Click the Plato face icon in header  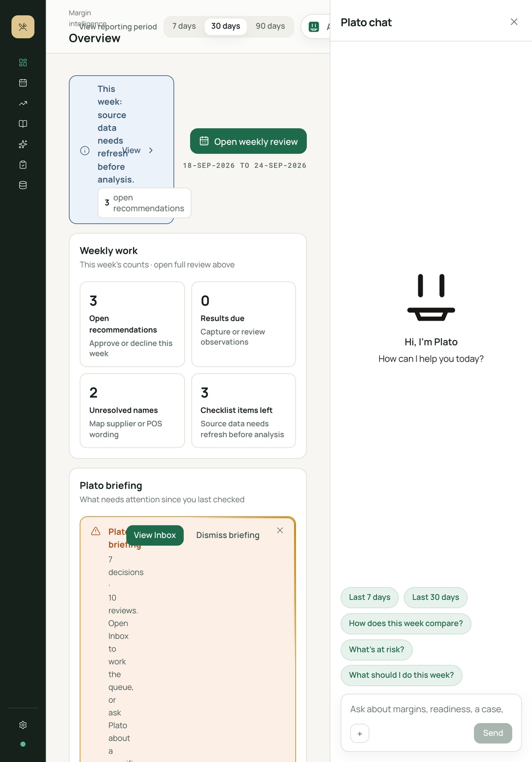click(x=314, y=27)
